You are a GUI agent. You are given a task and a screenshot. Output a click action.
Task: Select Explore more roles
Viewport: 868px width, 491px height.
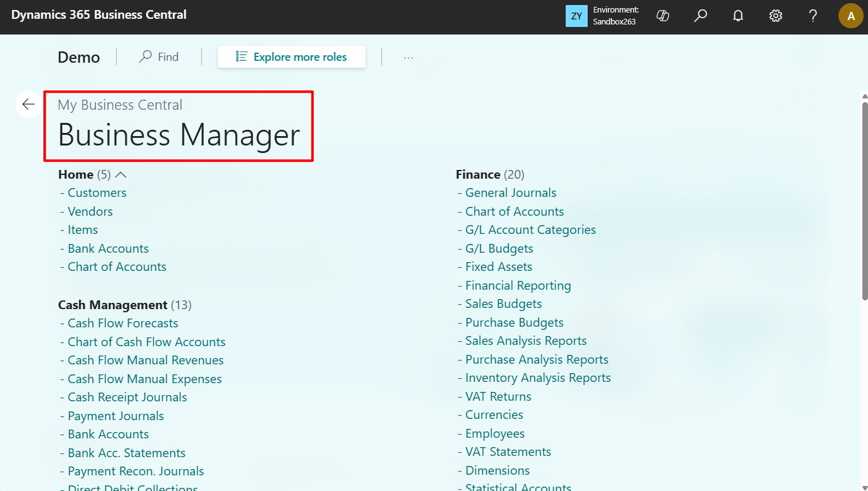point(291,56)
